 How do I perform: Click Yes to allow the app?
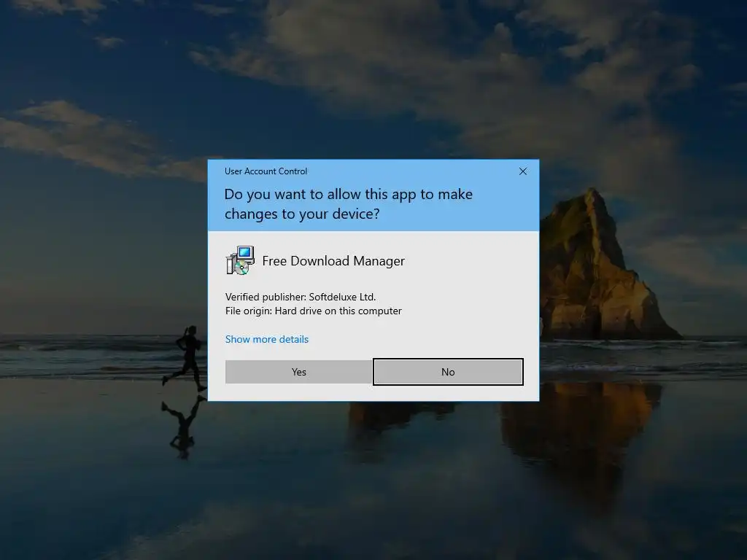tap(298, 372)
